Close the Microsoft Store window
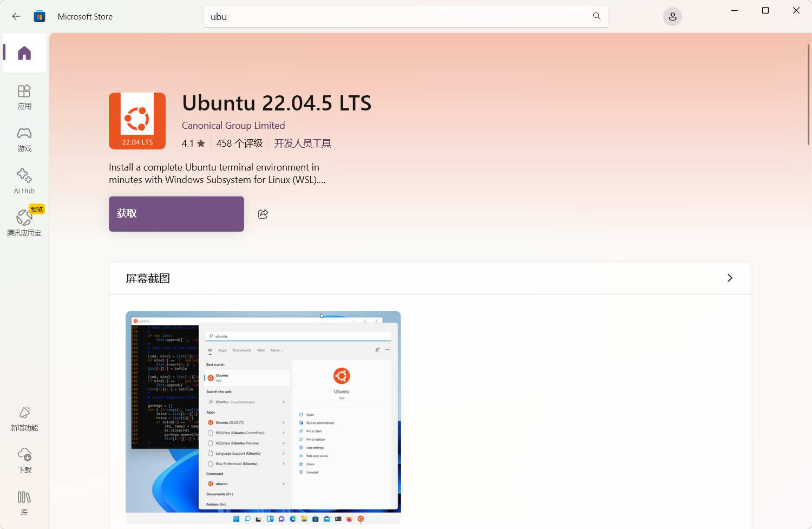The image size is (812, 529). [x=796, y=10]
